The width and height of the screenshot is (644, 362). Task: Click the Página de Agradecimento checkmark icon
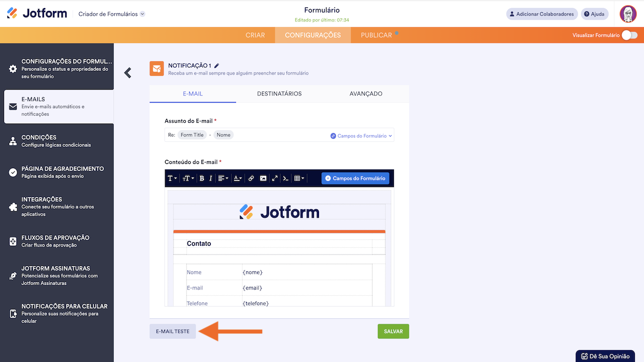[x=13, y=172]
